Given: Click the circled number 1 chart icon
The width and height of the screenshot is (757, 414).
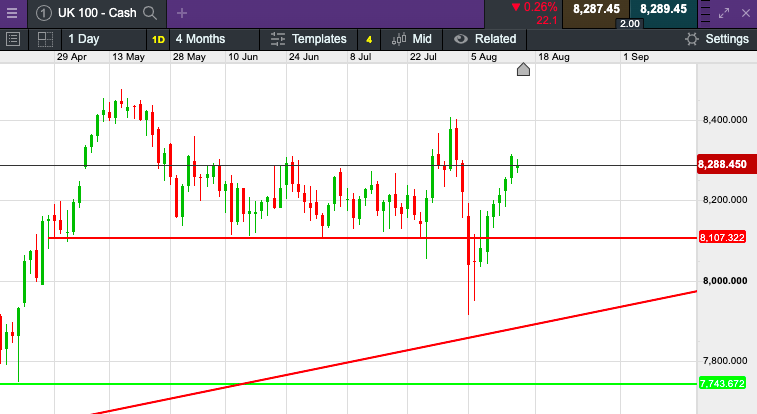Looking at the screenshot, I should [43, 13].
